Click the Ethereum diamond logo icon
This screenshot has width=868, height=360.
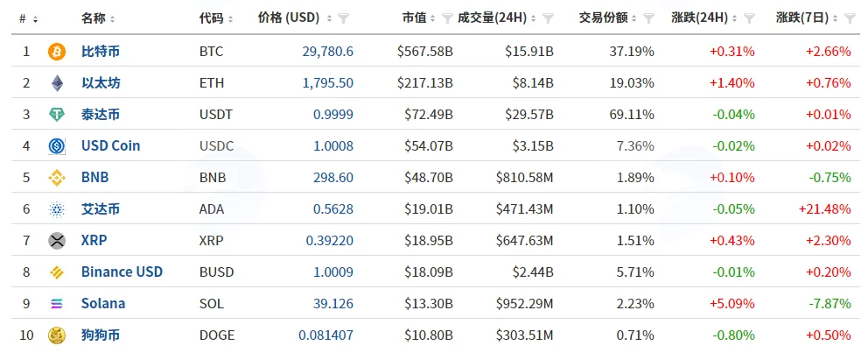(x=57, y=83)
